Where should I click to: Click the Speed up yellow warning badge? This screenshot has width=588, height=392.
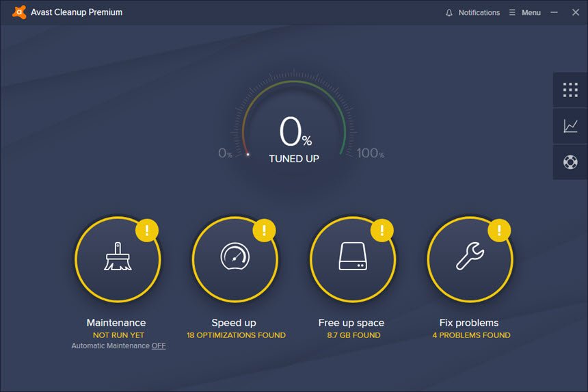point(265,231)
